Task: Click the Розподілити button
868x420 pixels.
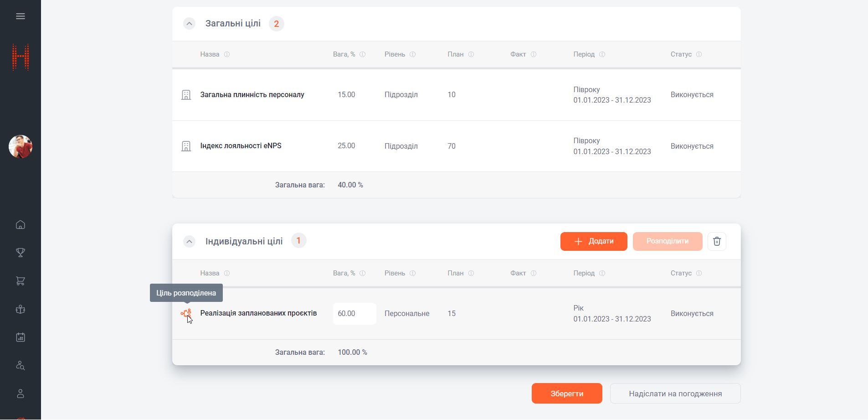Action: click(x=667, y=241)
